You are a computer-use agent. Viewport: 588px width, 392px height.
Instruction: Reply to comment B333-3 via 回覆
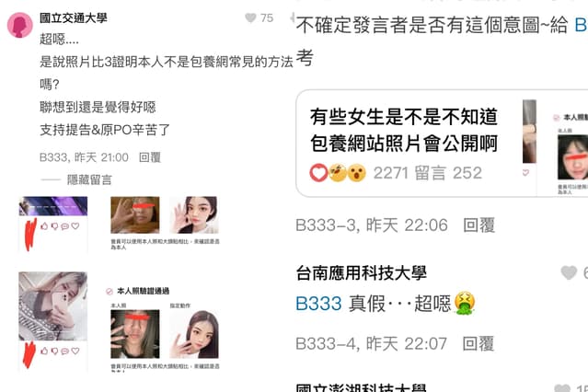pos(478,225)
